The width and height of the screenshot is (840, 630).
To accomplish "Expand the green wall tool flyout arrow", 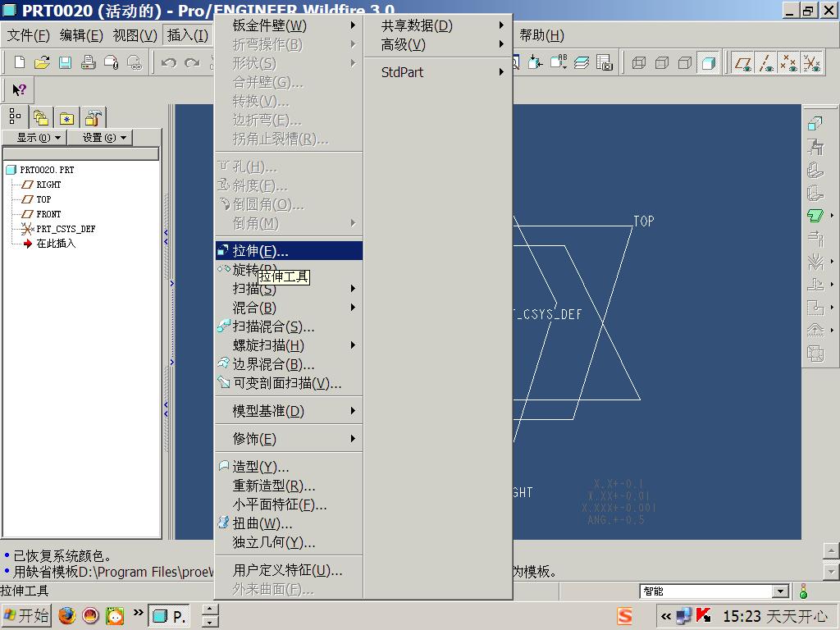I will click(x=832, y=216).
